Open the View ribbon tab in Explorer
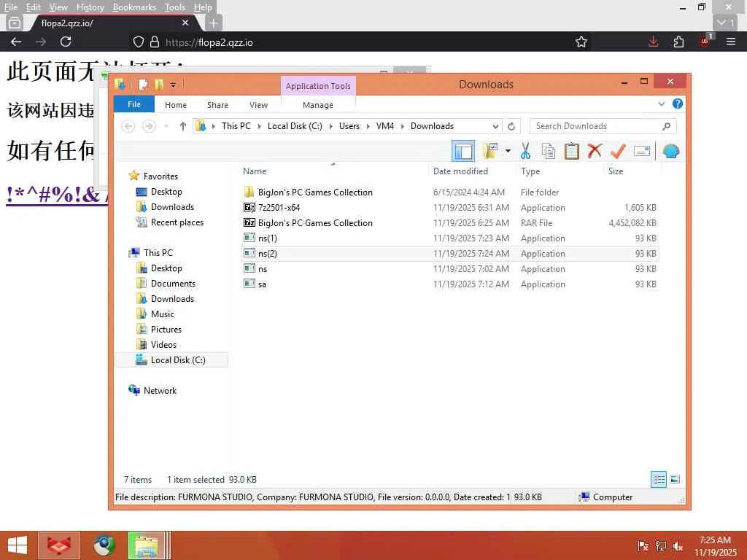Screen dimensions: 747x560 pos(258,105)
